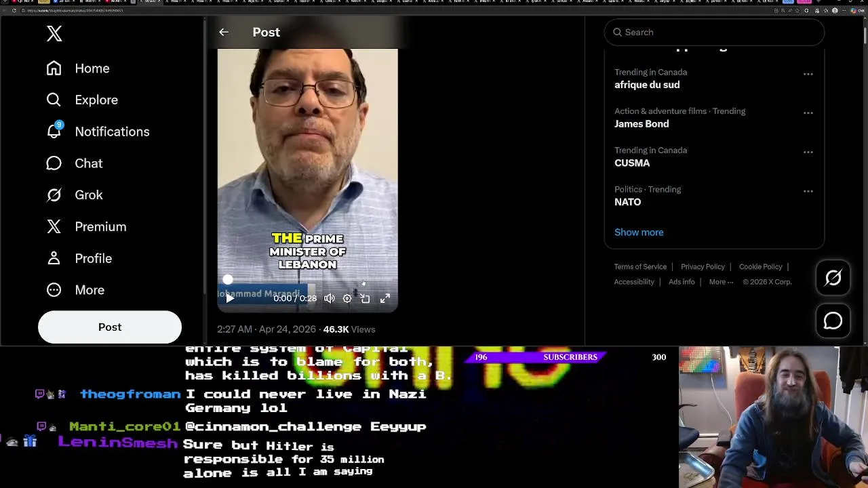Image resolution: width=868 pixels, height=488 pixels.
Task: Open video settings gear icon
Action: (x=347, y=298)
